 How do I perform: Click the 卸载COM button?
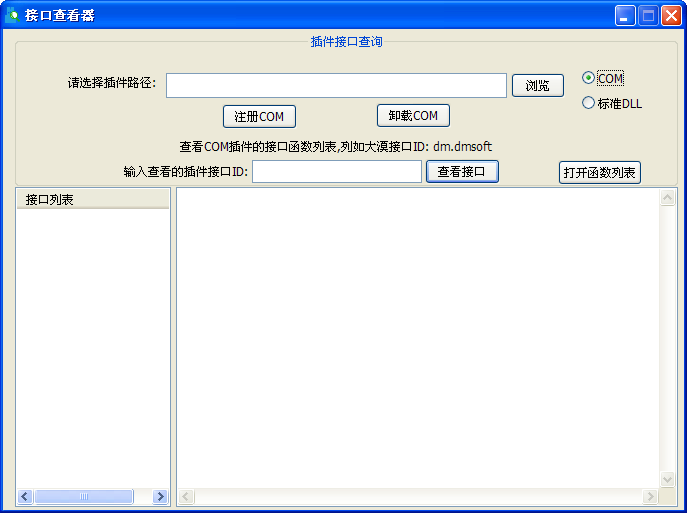413,116
